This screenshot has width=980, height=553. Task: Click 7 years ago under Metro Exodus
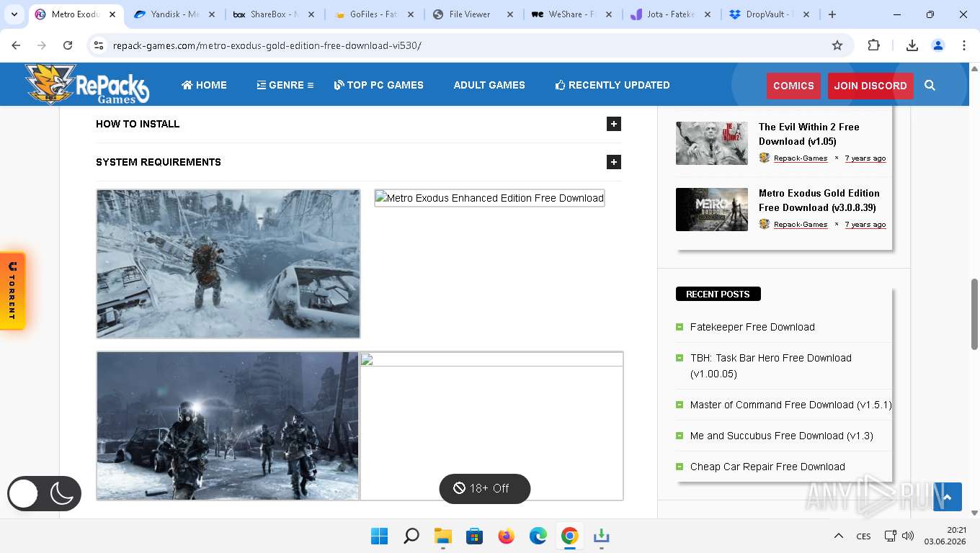(865, 225)
